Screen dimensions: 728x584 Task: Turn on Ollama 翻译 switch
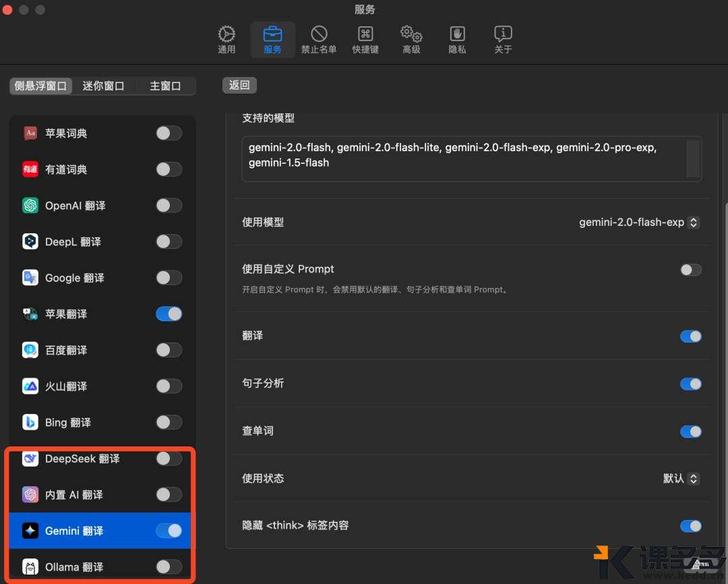(169, 567)
